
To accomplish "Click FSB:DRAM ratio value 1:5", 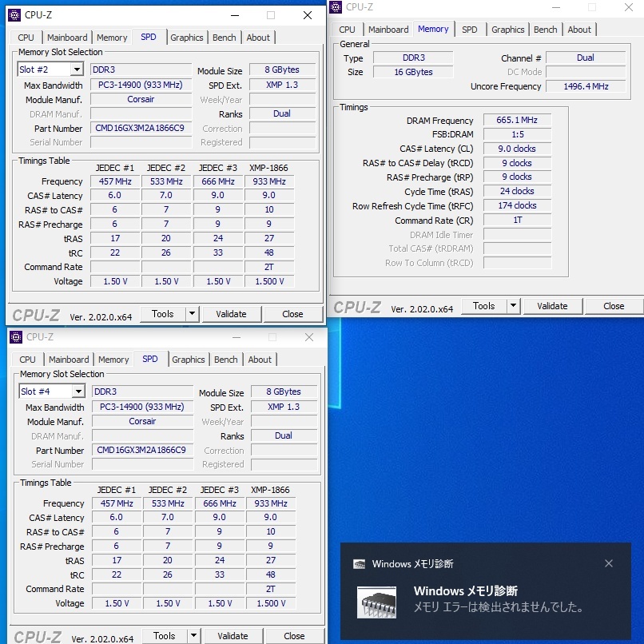I will (517, 134).
